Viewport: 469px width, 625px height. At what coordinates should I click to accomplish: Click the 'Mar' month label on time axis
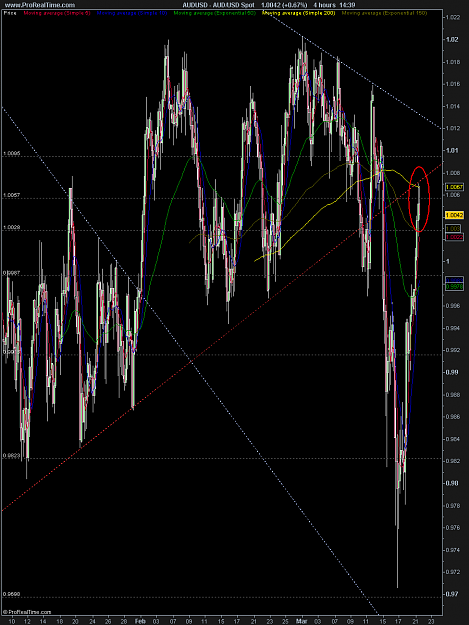[x=301, y=621]
